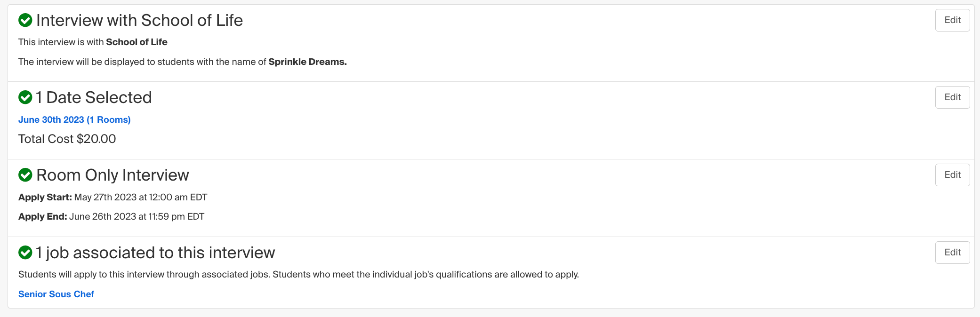Edit the Interview with School of Life section
Viewport: 980px width, 317px height.
952,20
